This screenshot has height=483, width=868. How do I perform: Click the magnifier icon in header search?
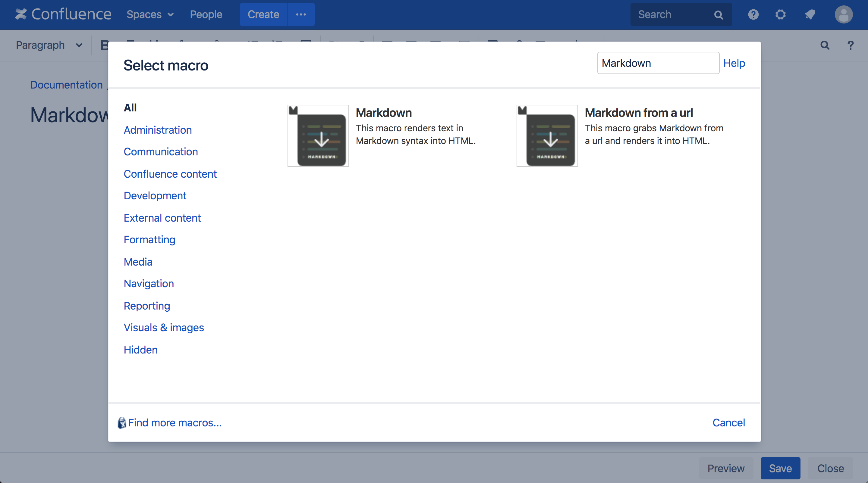click(x=719, y=15)
